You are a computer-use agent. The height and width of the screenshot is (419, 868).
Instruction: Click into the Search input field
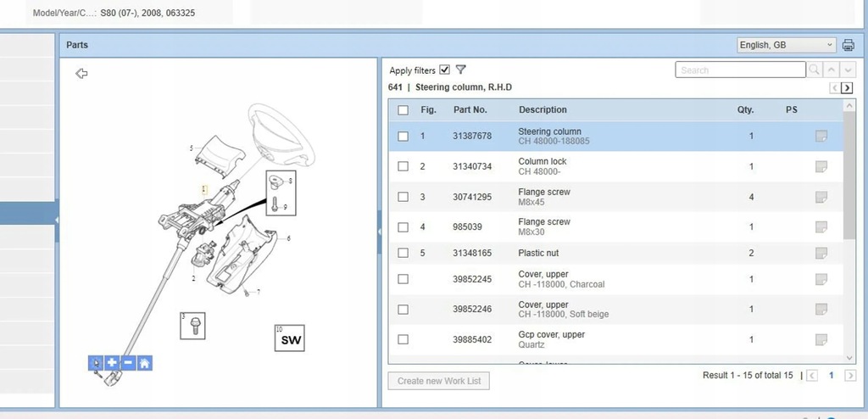[x=740, y=70]
